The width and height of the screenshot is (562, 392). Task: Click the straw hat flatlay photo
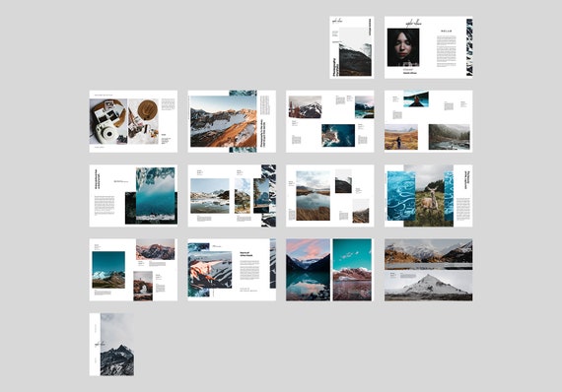(143, 121)
